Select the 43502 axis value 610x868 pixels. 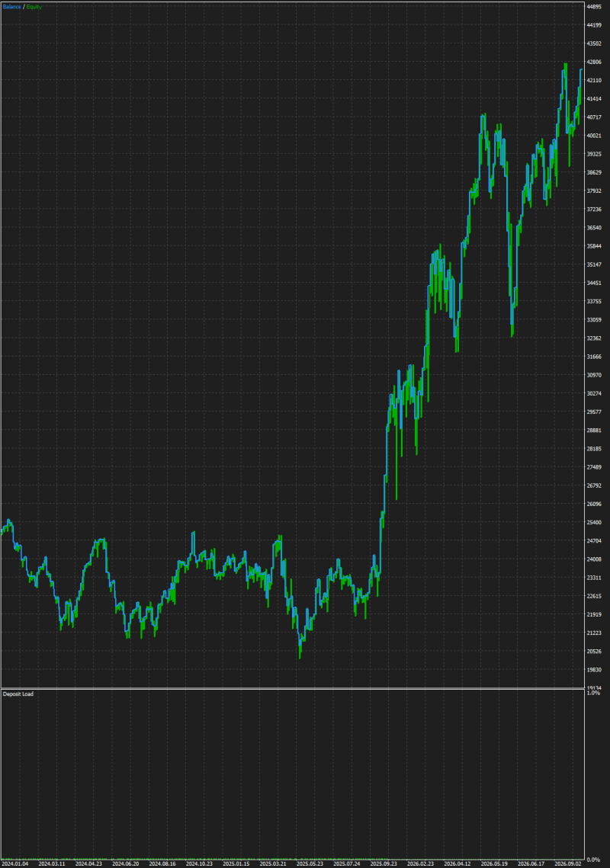(594, 43)
